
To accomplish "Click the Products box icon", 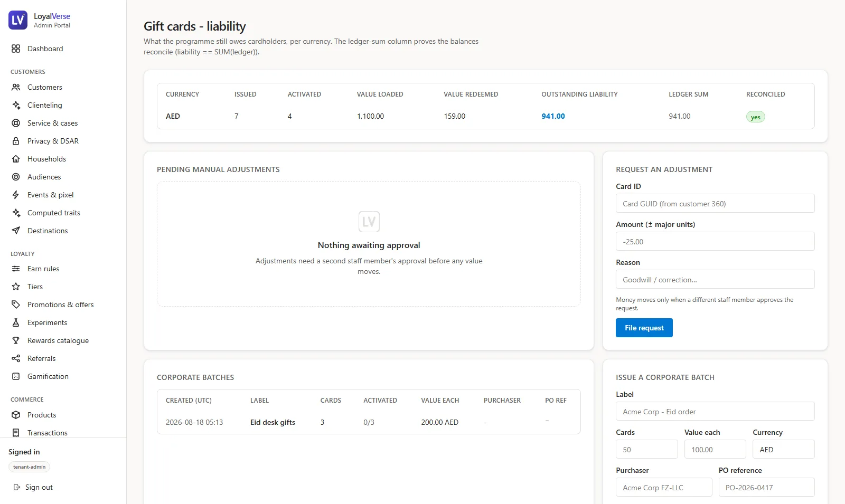I will tap(16, 415).
